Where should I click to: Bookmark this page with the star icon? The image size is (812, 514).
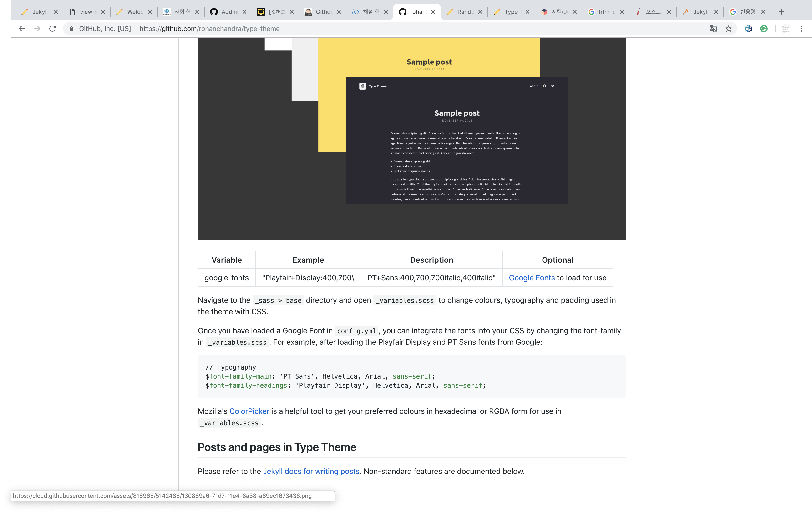click(728, 29)
